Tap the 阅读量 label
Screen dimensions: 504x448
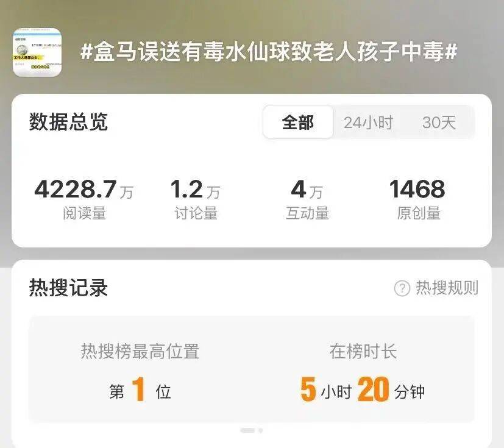tap(84, 213)
